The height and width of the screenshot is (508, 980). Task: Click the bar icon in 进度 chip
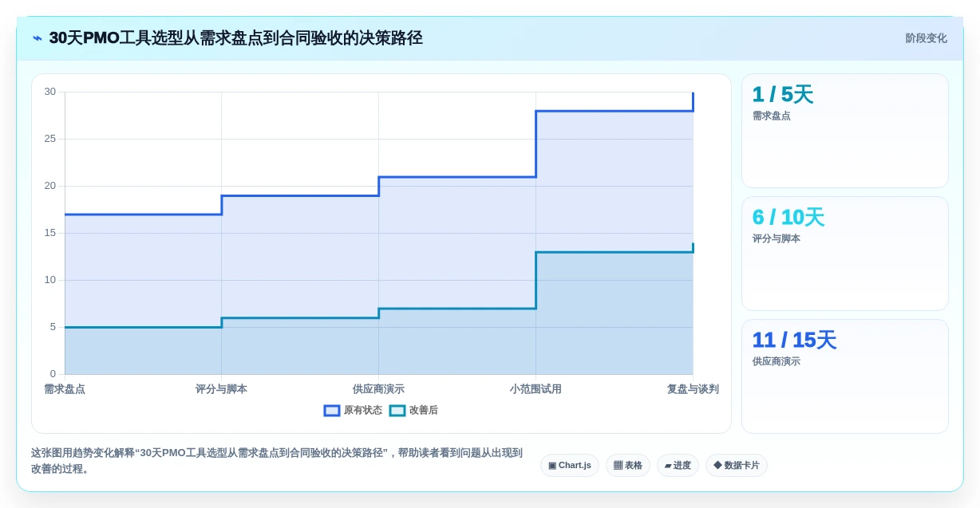[x=668, y=466]
